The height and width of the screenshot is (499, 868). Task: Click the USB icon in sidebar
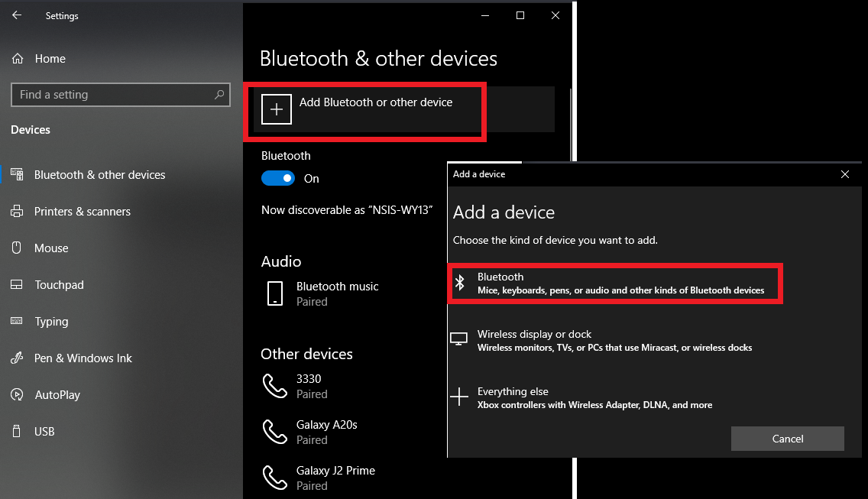[17, 431]
